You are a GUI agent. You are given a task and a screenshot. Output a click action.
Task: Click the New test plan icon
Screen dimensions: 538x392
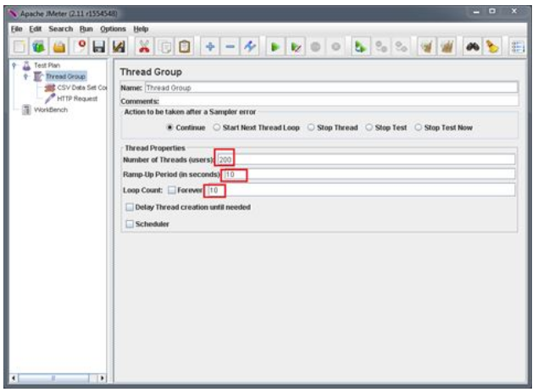[19, 47]
